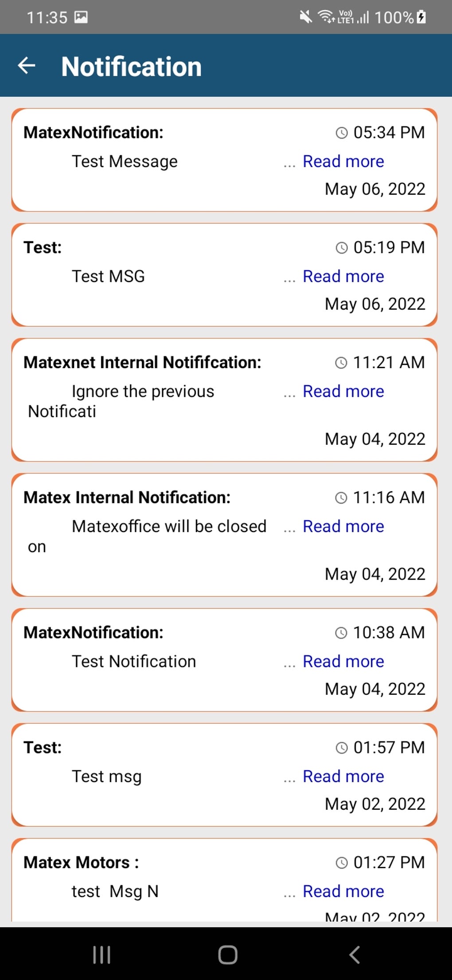Open Read more for Matex Motors message
Viewport: 452px width, 980px height.
point(343,891)
